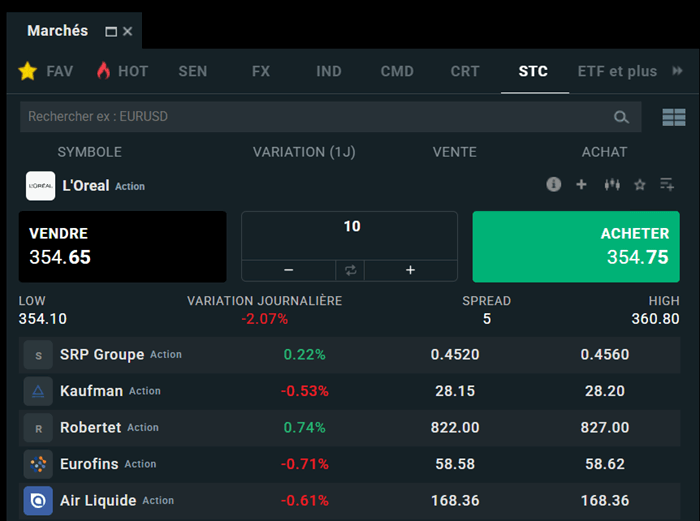Click the Air Liquide logo icon
Viewport: 700px width, 521px height.
[x=38, y=500]
